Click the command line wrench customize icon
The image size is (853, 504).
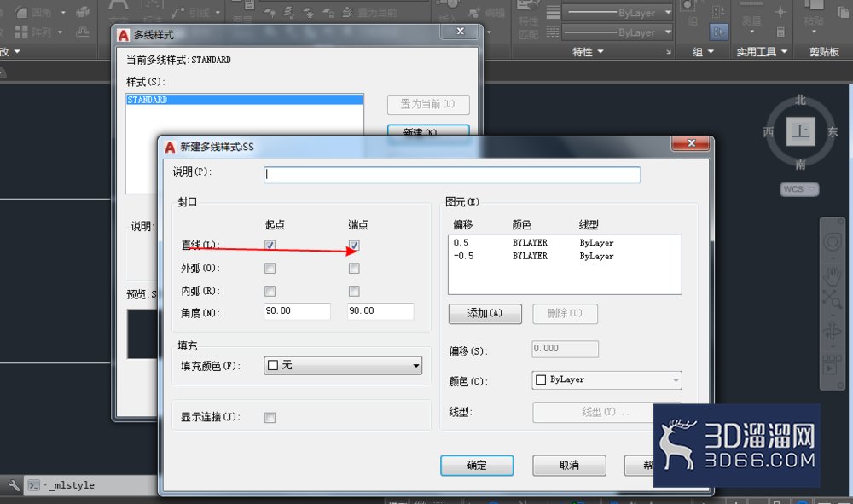(14, 485)
